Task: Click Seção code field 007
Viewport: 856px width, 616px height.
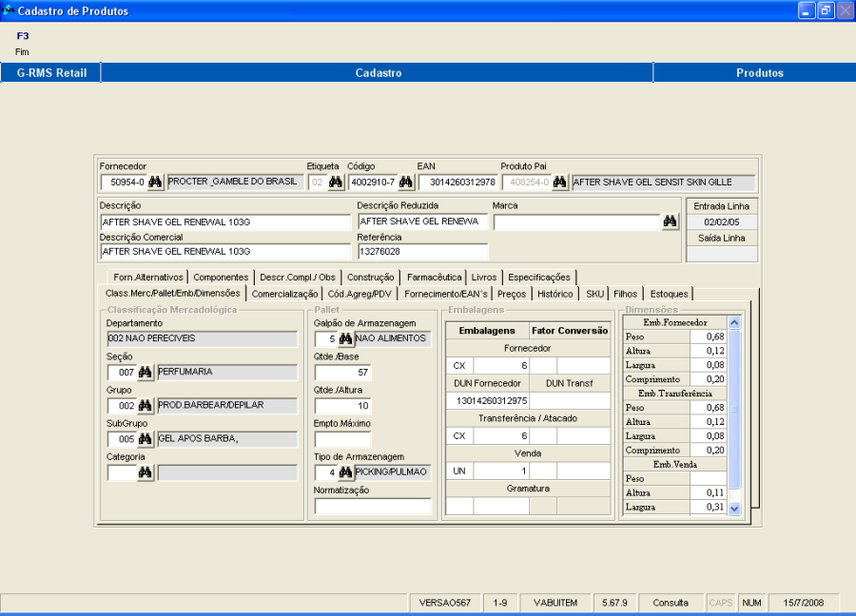Action: [x=122, y=372]
